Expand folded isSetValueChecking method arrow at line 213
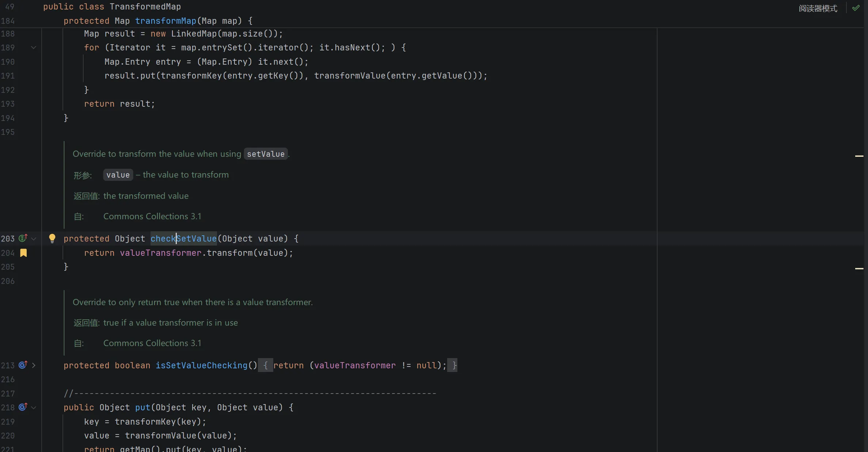Viewport: 868px width, 452px height. 34,365
